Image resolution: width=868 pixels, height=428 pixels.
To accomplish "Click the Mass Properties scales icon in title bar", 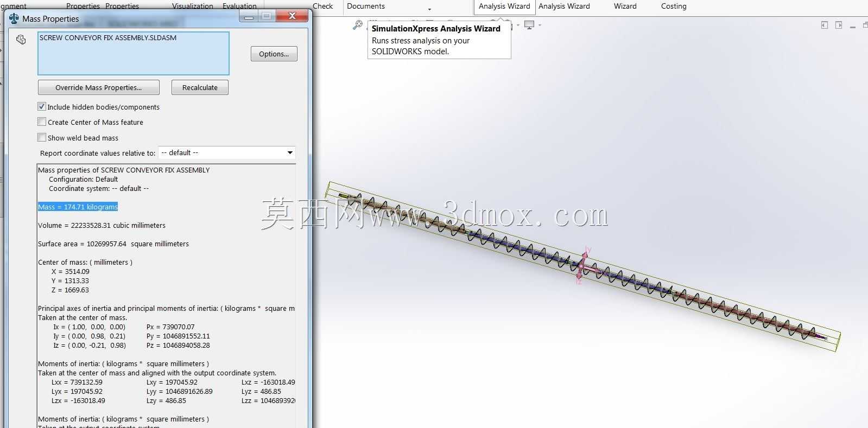I will pyautogui.click(x=14, y=18).
